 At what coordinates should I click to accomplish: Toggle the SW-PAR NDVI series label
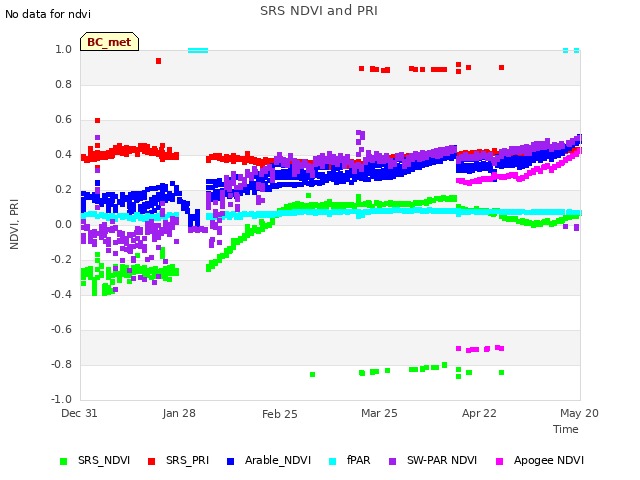[x=442, y=460]
